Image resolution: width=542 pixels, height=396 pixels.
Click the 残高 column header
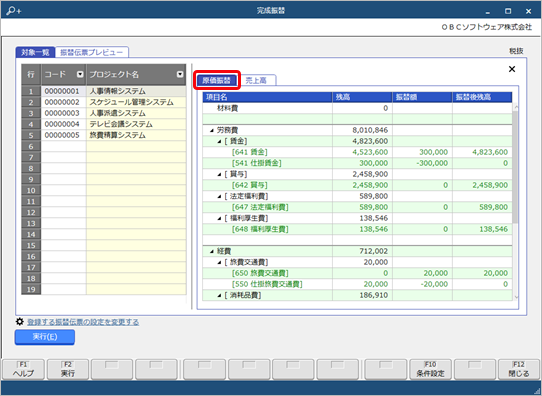[362, 97]
